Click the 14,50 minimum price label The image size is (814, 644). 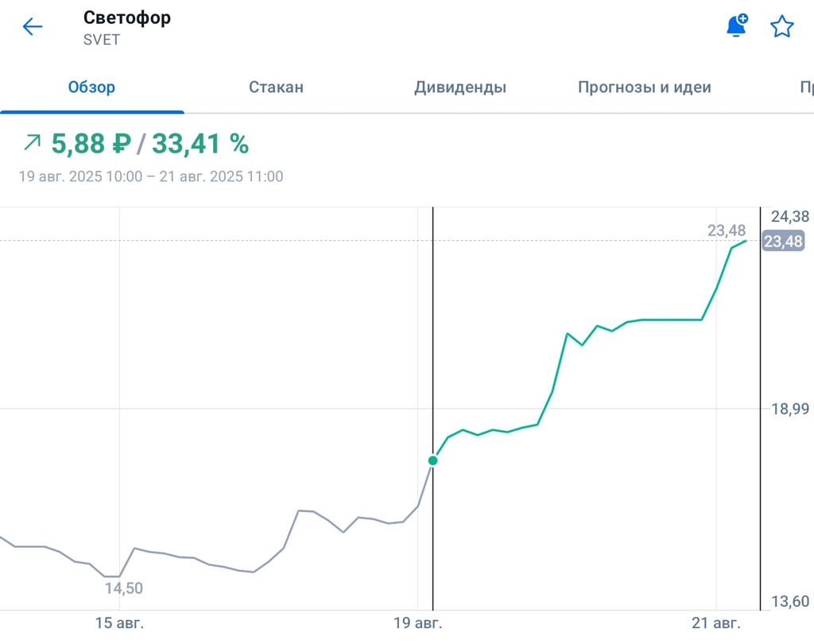(x=124, y=588)
